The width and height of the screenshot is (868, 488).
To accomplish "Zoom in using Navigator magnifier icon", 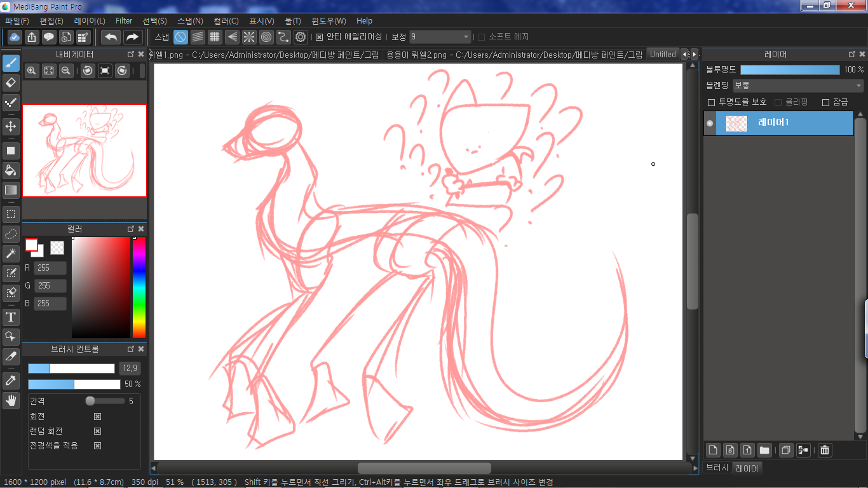I will coord(31,71).
